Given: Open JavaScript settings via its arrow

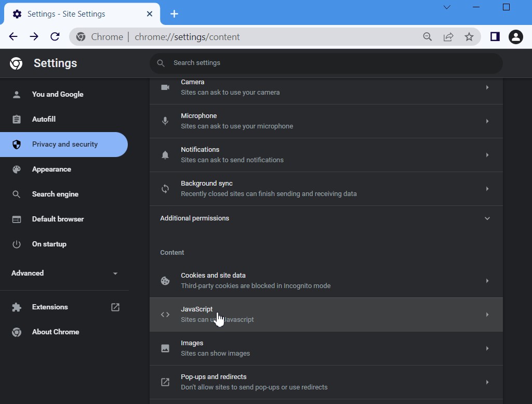Looking at the screenshot, I should tap(487, 315).
